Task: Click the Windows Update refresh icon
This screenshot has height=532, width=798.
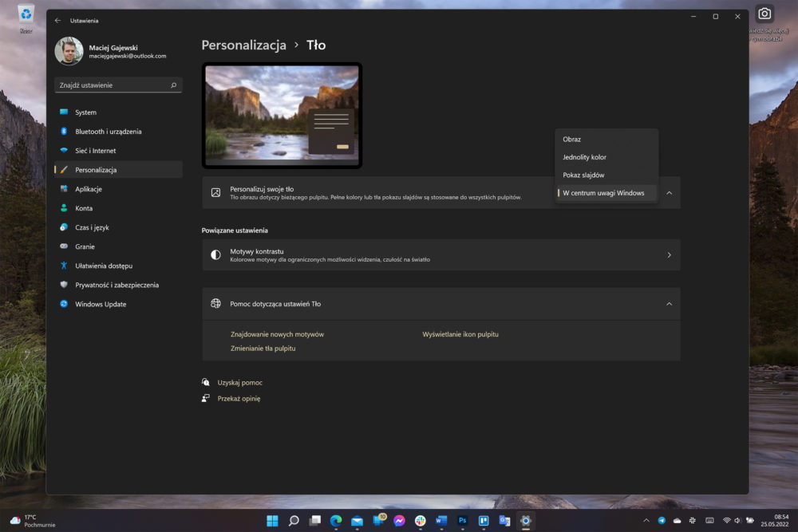Action: click(x=64, y=304)
